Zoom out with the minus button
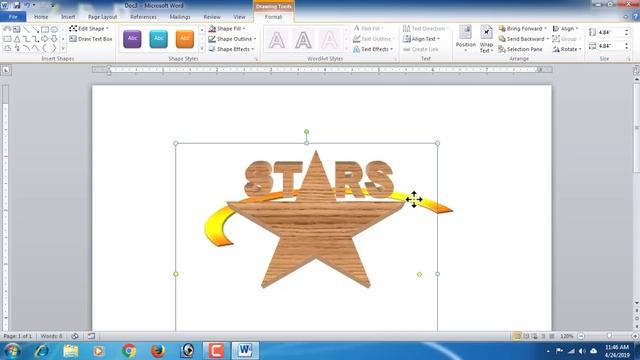The width and height of the screenshot is (640, 360). click(581, 336)
